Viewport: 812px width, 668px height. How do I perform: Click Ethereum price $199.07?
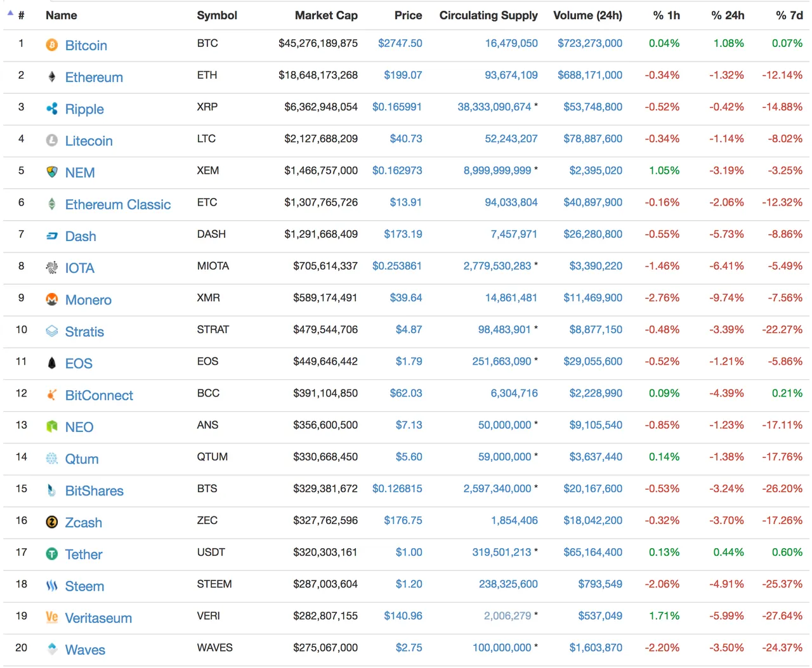coord(403,75)
